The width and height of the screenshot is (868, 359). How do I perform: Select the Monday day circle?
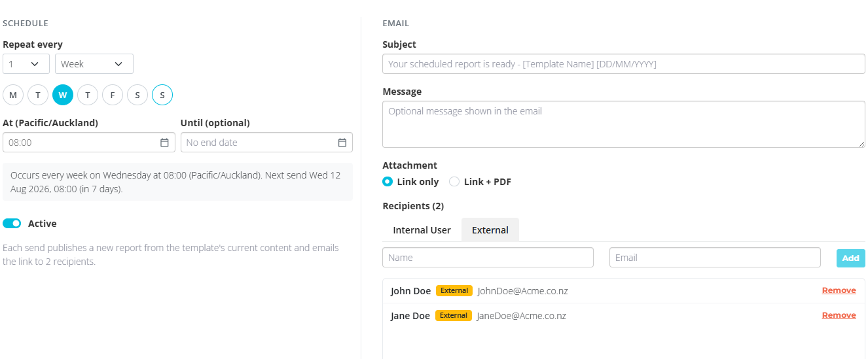(13, 95)
